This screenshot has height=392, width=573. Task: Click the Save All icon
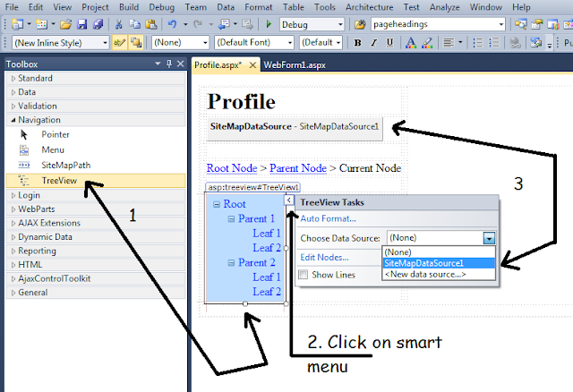[x=98, y=24]
